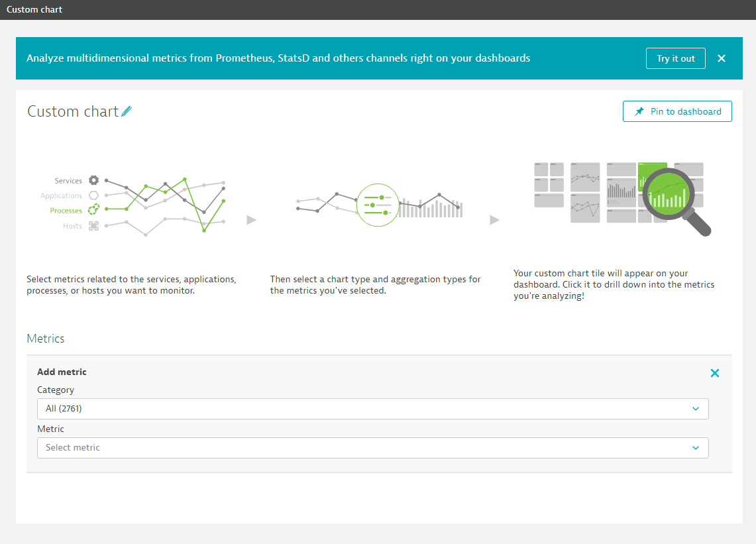Click the Hosts icon in illustration
This screenshot has width=756, height=544.
(x=93, y=226)
